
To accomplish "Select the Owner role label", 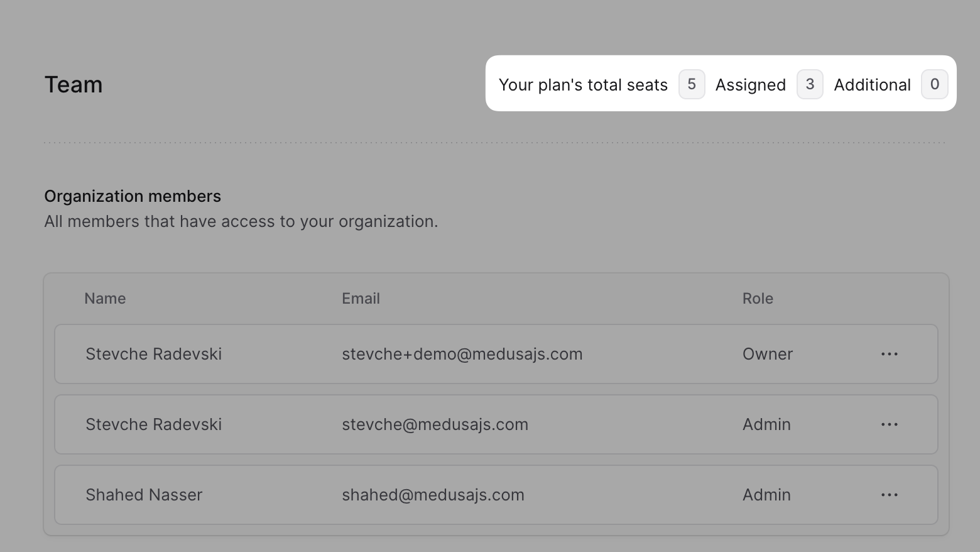I will click(767, 354).
